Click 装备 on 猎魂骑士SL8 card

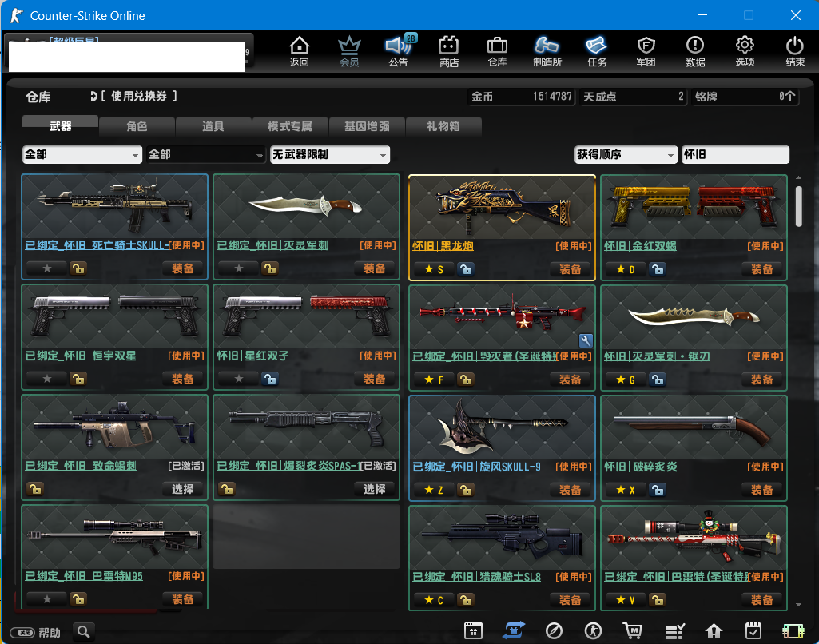pyautogui.click(x=570, y=599)
